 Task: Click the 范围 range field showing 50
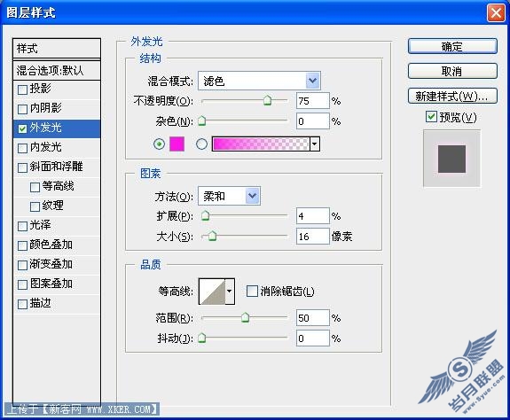pos(312,318)
